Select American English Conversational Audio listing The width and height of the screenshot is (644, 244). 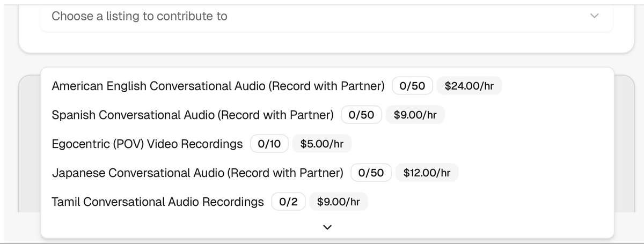(x=327, y=86)
